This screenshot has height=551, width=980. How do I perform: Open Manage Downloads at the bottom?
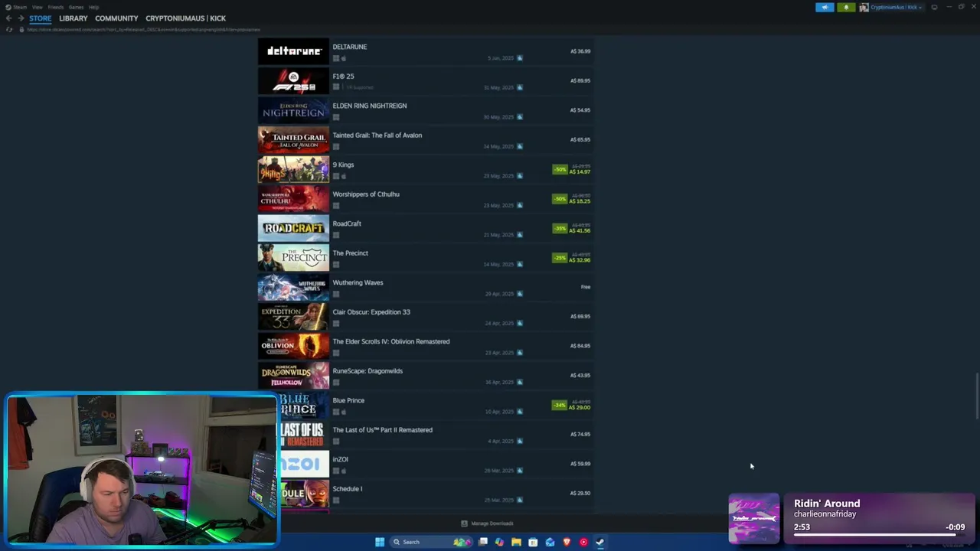click(x=487, y=523)
